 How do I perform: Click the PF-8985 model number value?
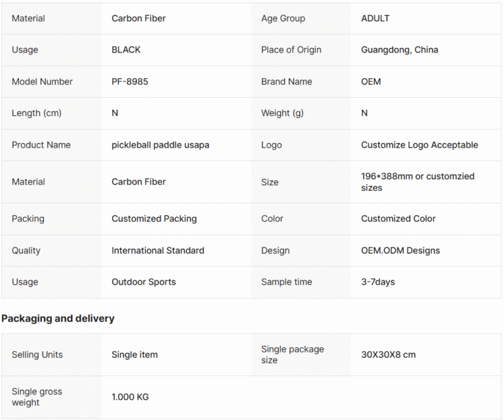tap(130, 81)
